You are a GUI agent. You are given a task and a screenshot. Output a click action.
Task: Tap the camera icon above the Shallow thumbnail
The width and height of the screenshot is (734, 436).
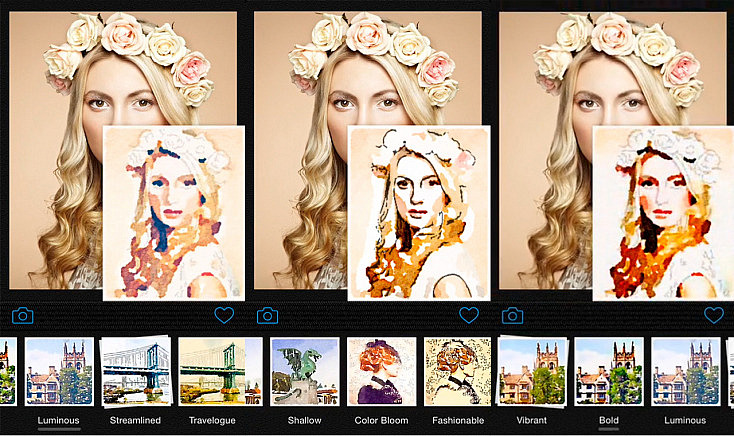coord(267,316)
